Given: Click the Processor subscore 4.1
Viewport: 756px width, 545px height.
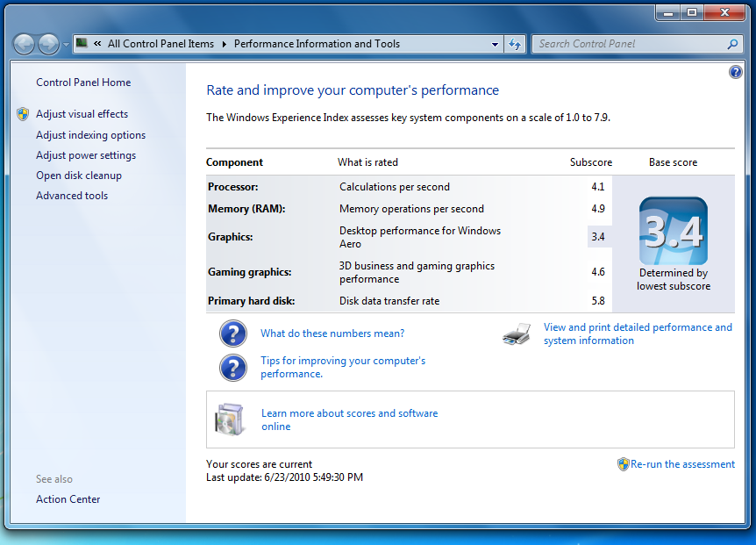Looking at the screenshot, I should click(x=598, y=187).
